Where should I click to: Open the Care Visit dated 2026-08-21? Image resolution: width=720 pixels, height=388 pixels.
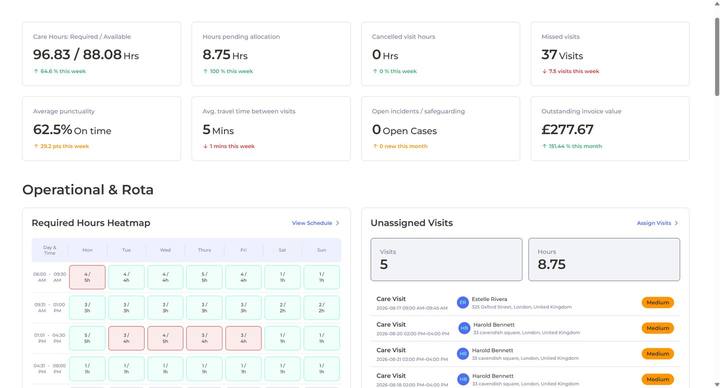[525, 354]
